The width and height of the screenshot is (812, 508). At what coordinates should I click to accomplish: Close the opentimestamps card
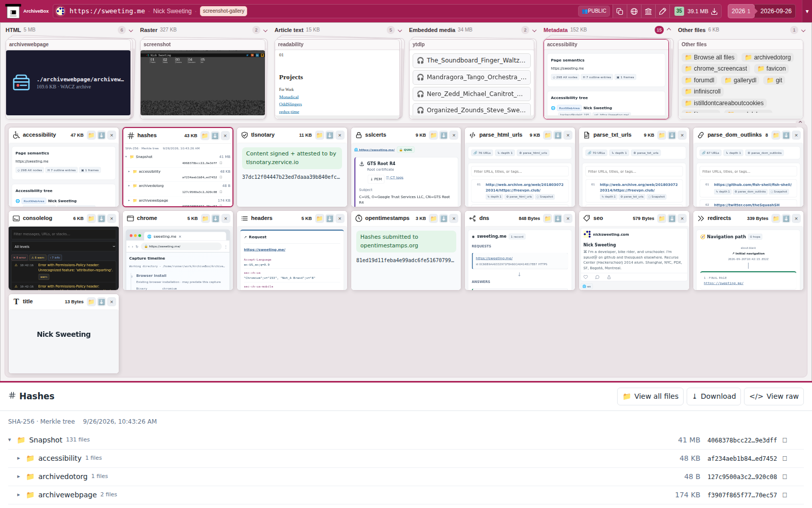click(454, 218)
